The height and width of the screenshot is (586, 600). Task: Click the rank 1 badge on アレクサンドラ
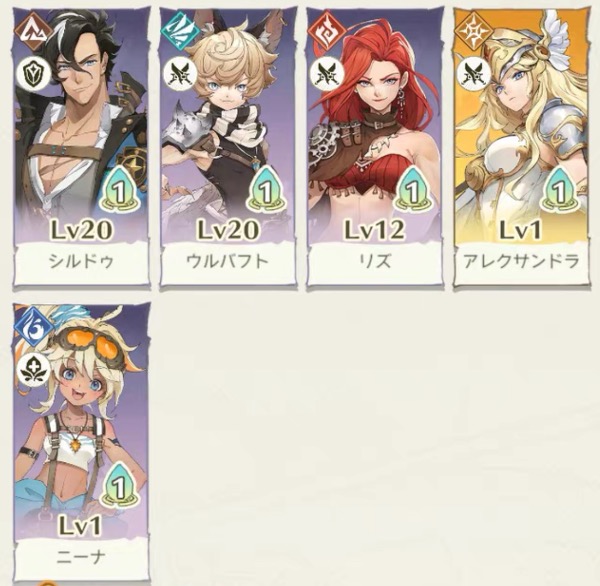pyautogui.click(x=560, y=190)
